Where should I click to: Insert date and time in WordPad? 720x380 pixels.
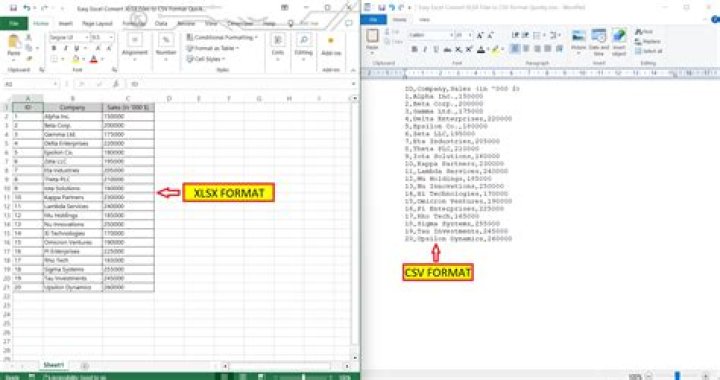tap(599, 41)
